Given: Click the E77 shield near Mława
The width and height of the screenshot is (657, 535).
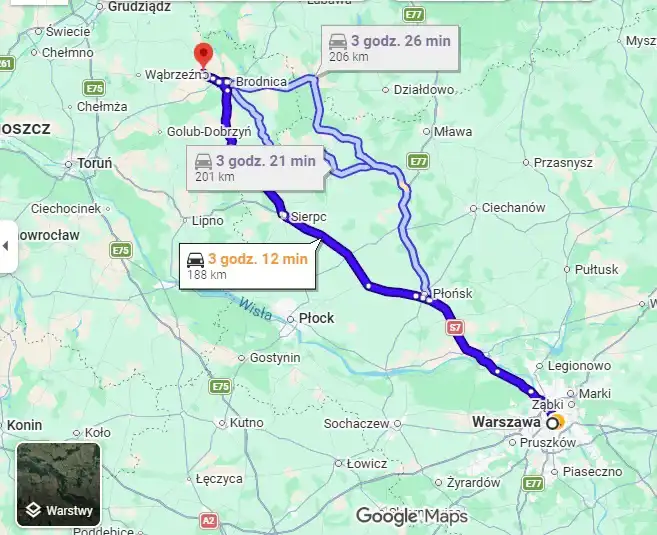Looking at the screenshot, I should [x=418, y=161].
